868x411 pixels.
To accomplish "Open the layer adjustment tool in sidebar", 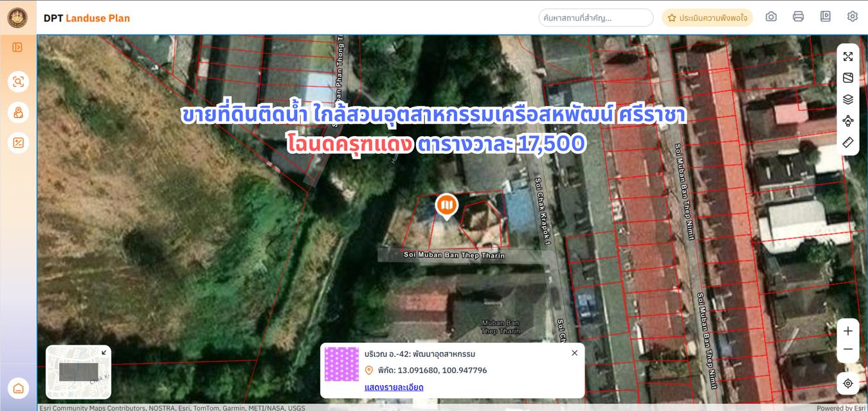I will 17,143.
